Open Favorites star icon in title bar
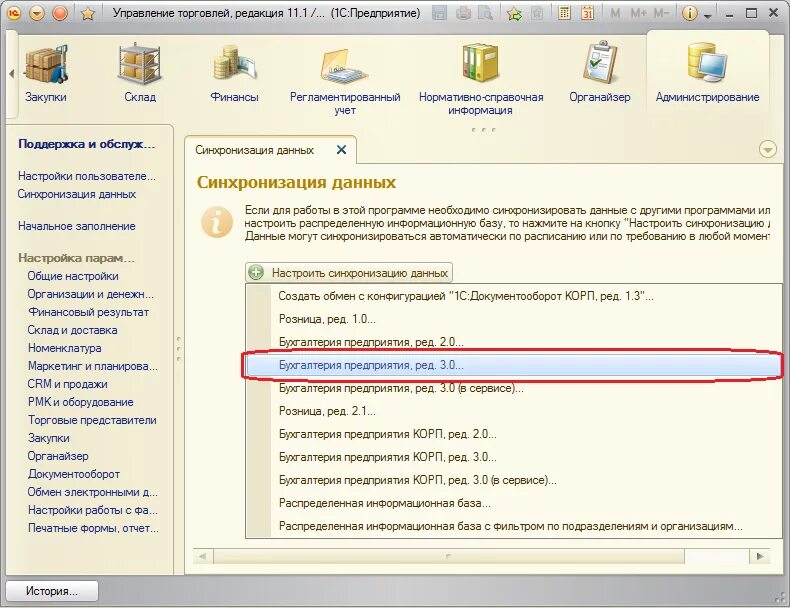The width and height of the screenshot is (790, 608). click(88, 14)
